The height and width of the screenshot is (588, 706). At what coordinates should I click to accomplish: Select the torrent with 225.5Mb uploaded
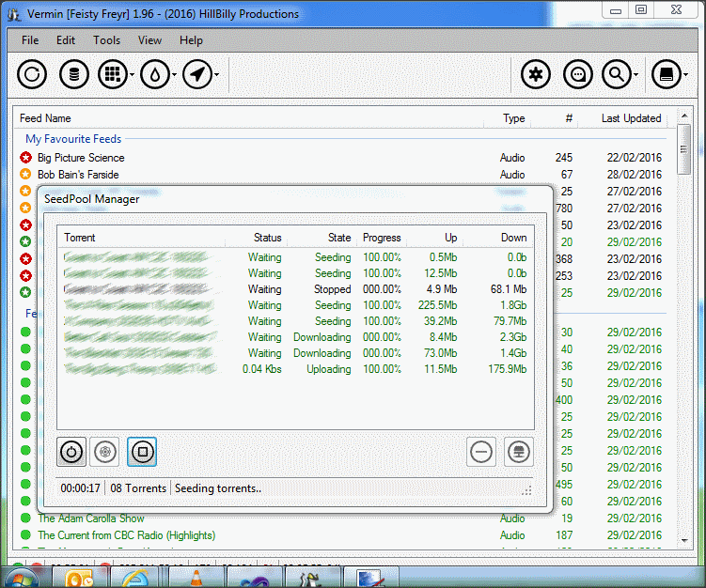point(295,305)
